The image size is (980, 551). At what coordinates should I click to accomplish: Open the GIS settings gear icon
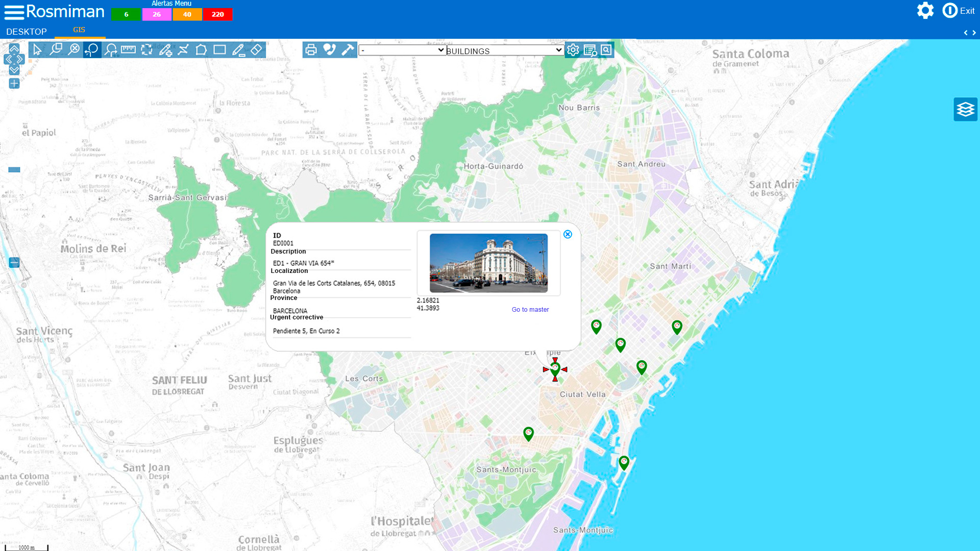point(573,49)
